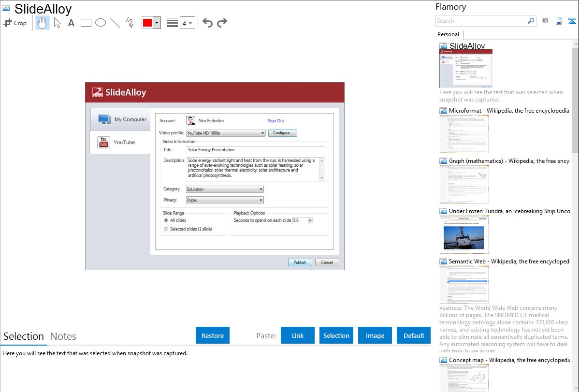Click the Flamory search magnifier icon

[531, 21]
